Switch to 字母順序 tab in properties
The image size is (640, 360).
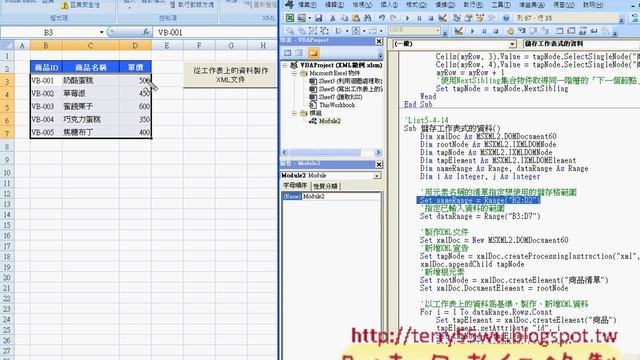(295, 186)
